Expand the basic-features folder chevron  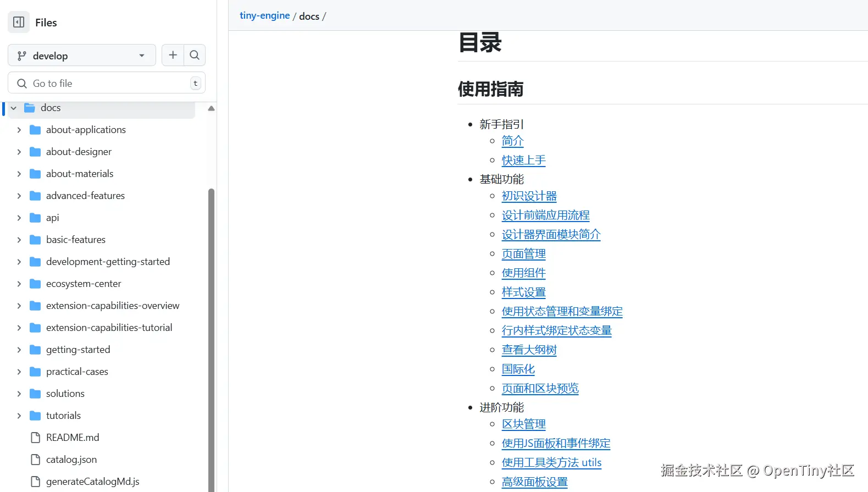pos(19,240)
